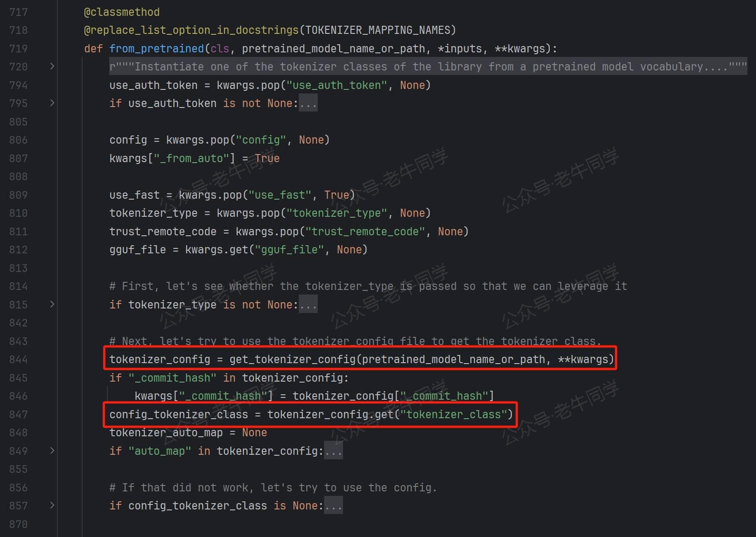
Task: Click True value on line 807
Action: (267, 159)
